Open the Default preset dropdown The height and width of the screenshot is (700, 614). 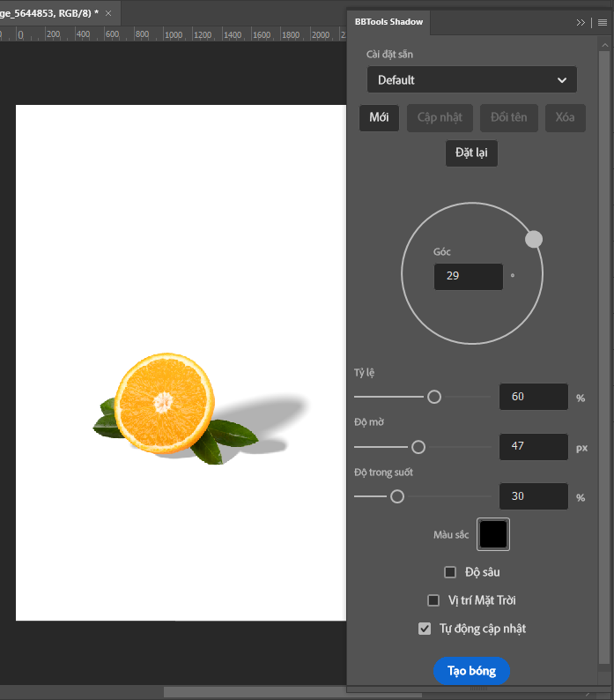tap(472, 80)
